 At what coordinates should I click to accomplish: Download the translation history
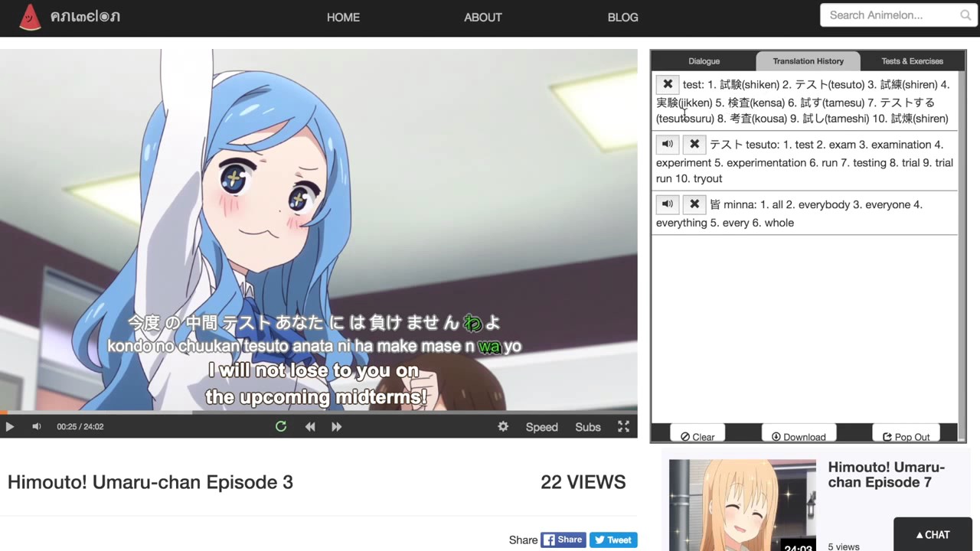[x=799, y=436]
